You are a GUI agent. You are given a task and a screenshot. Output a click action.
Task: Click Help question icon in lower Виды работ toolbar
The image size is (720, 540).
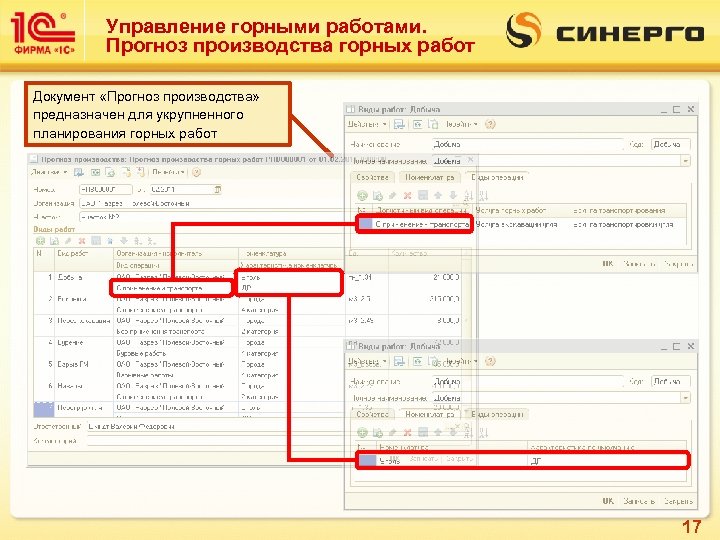[490, 361]
